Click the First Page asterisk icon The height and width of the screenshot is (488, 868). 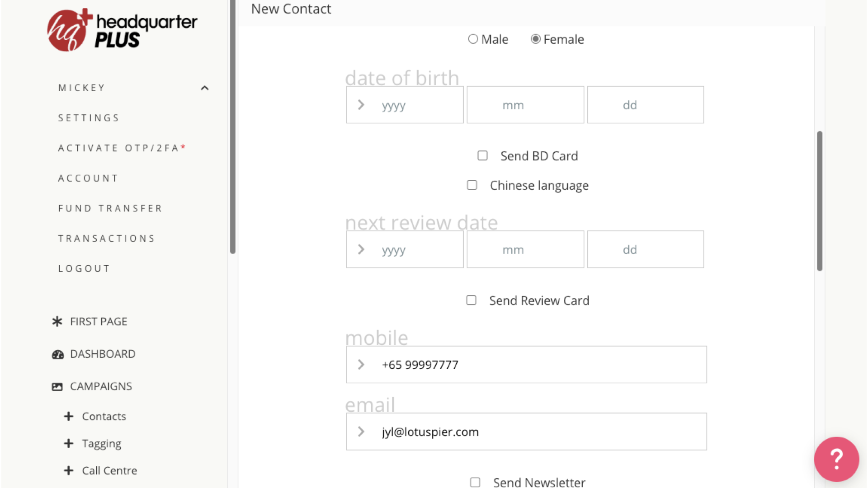(x=57, y=321)
